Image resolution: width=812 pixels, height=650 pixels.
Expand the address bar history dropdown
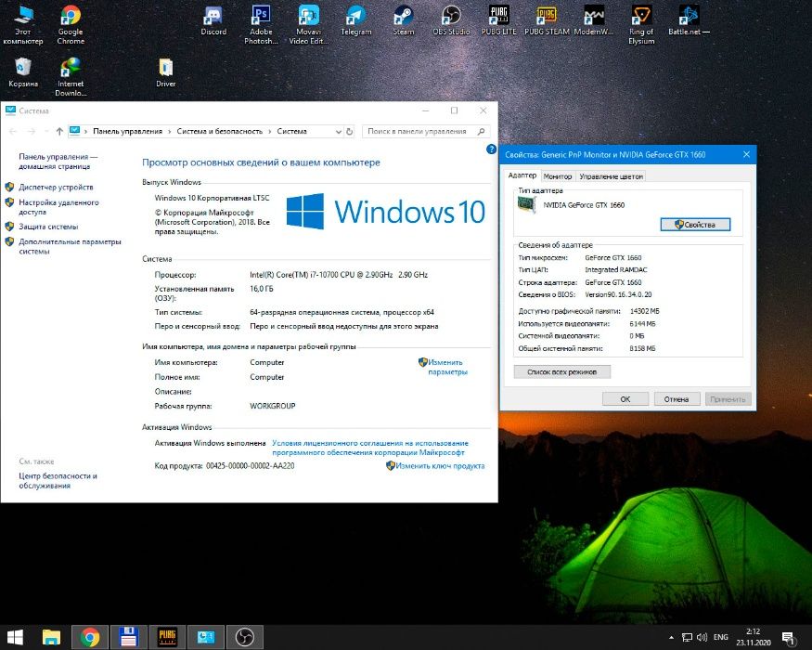338,132
